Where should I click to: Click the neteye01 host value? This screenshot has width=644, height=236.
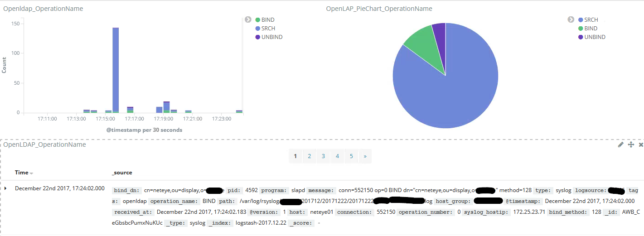pos(321,212)
